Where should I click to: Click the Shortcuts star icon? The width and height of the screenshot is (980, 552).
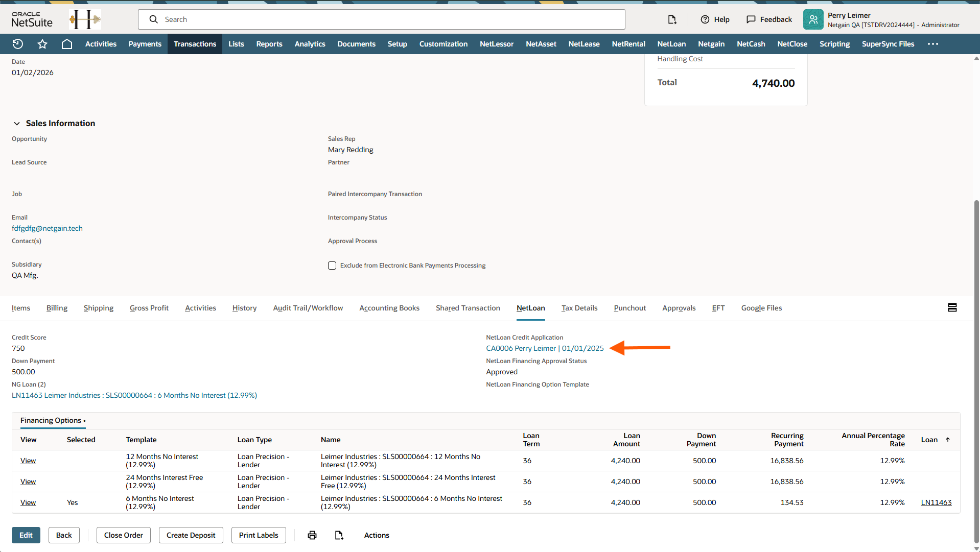(x=42, y=44)
